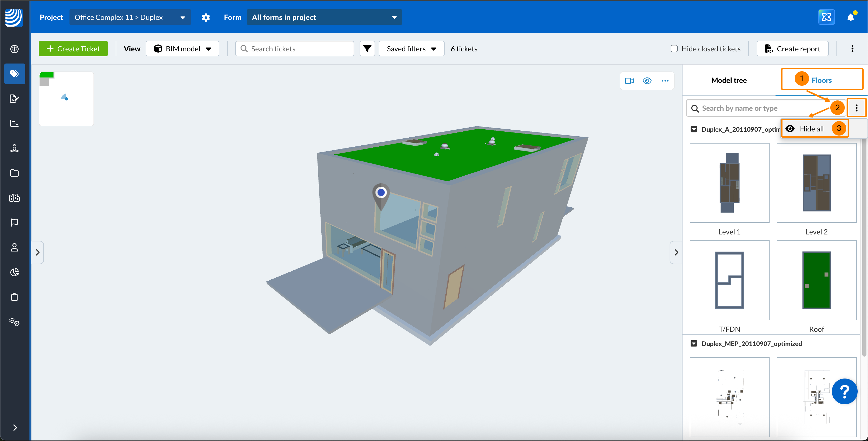Screen dimensions: 868x441
Task: Enable Hide closed tickets checkbox
Action: 674,49
